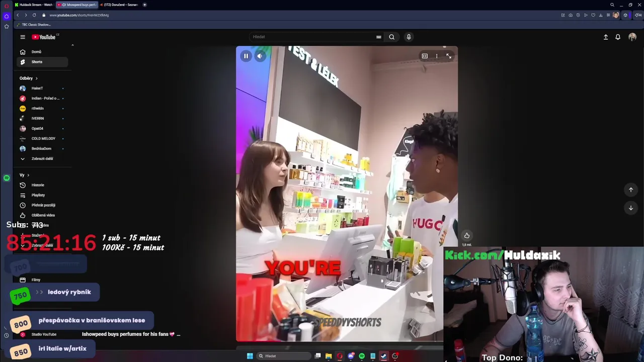
Task: Open browser tab search magnifier
Action: 612,5
